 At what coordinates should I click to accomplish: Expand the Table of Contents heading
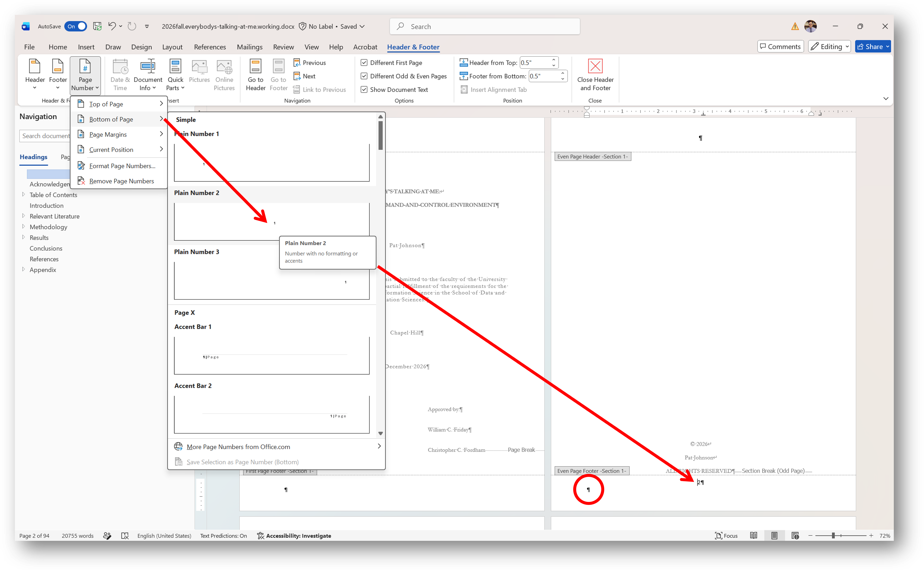point(23,194)
